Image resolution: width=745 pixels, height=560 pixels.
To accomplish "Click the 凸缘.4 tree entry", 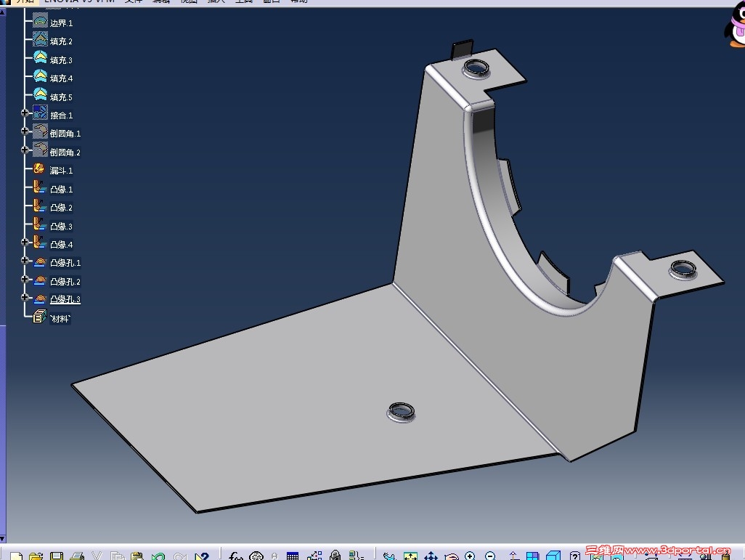I will tap(61, 244).
